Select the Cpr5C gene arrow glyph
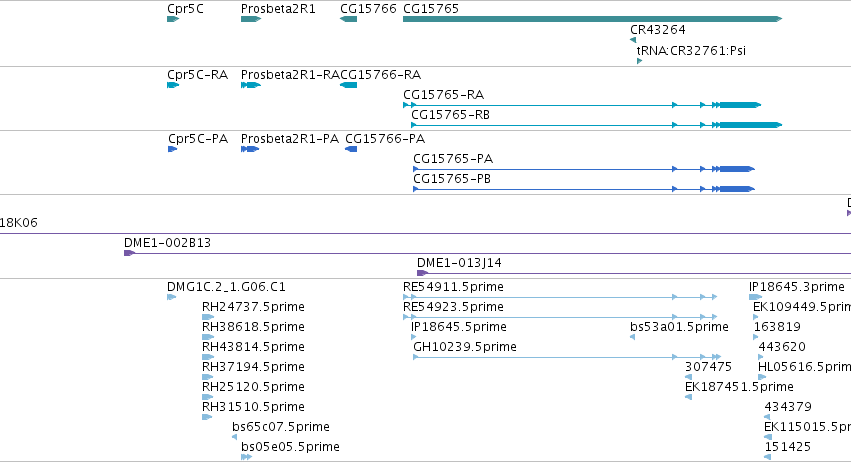The width and height of the screenshot is (851, 462). pos(173,20)
